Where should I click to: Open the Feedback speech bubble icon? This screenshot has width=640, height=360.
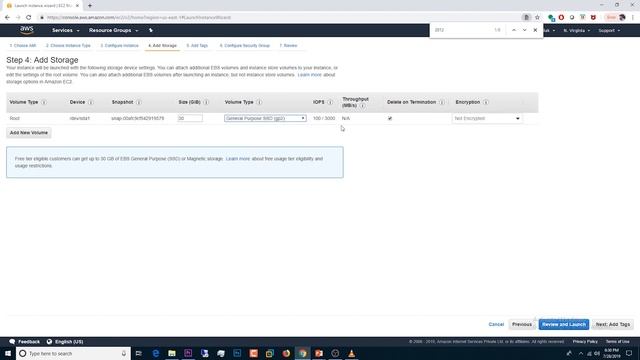tap(12, 342)
